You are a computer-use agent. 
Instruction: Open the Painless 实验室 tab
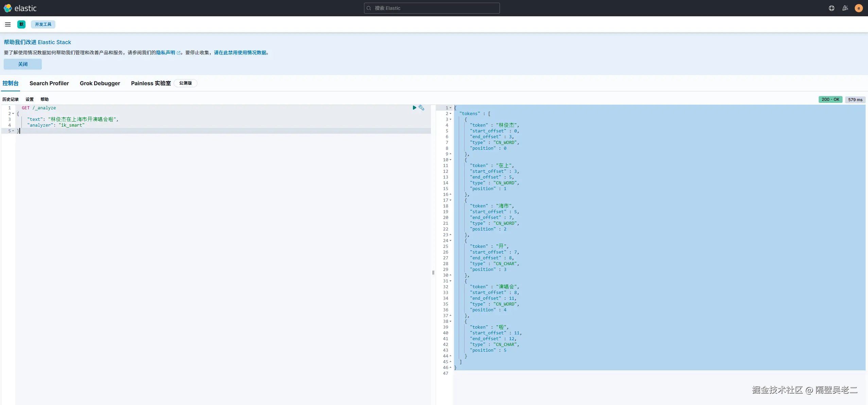151,83
